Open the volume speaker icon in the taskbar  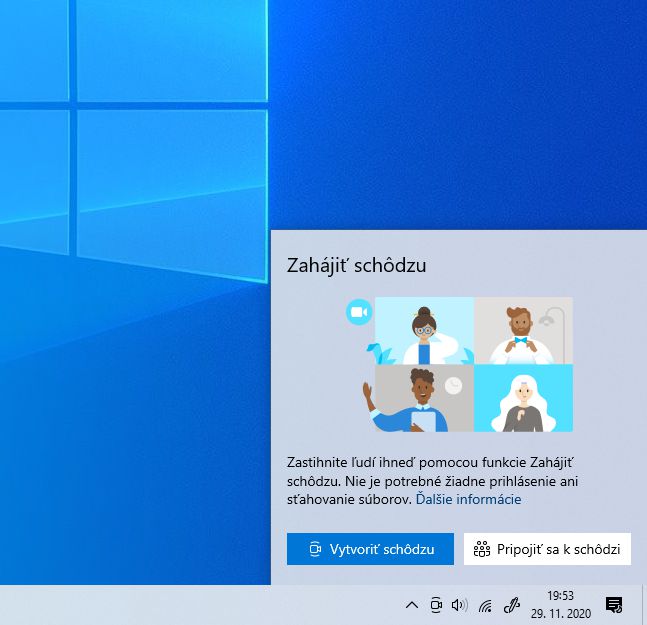coord(460,605)
